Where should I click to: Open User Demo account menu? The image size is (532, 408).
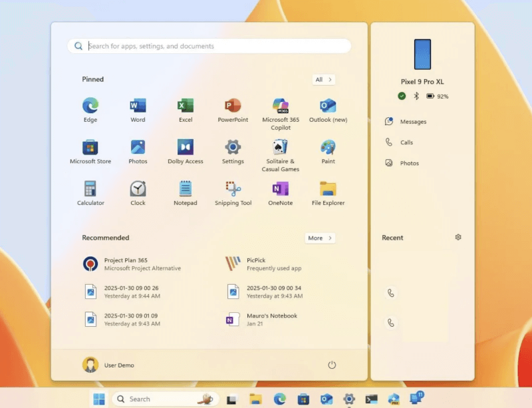point(108,365)
